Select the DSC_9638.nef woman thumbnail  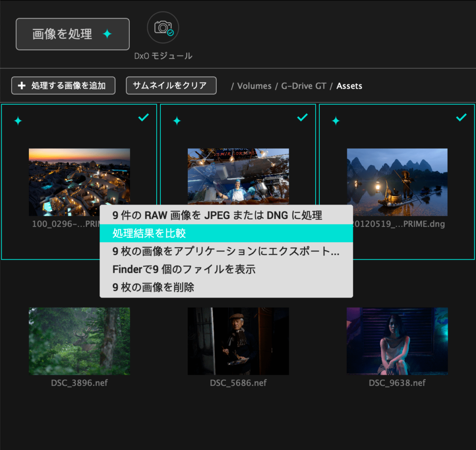pyautogui.click(x=397, y=341)
